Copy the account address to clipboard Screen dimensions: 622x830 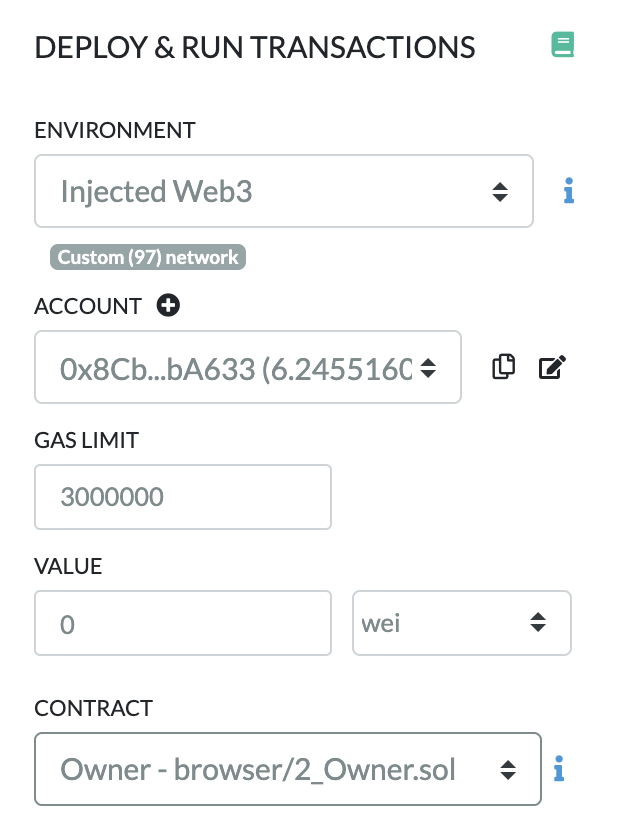pyautogui.click(x=503, y=367)
